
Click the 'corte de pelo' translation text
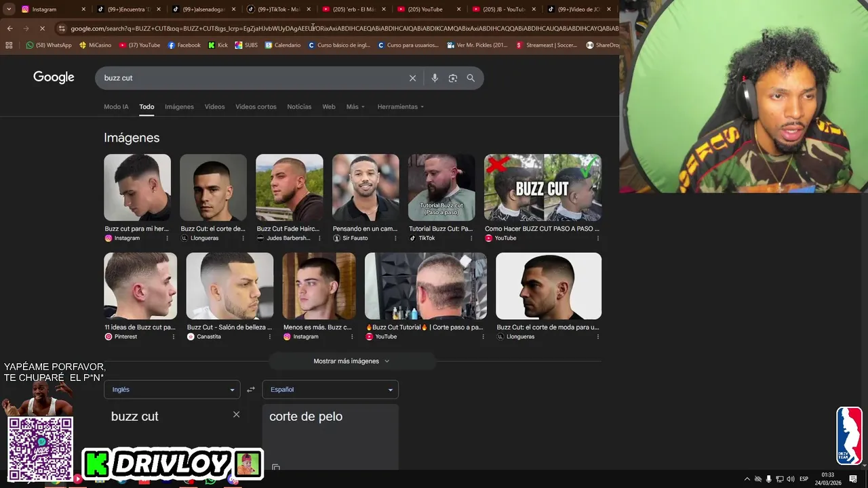pos(306,416)
